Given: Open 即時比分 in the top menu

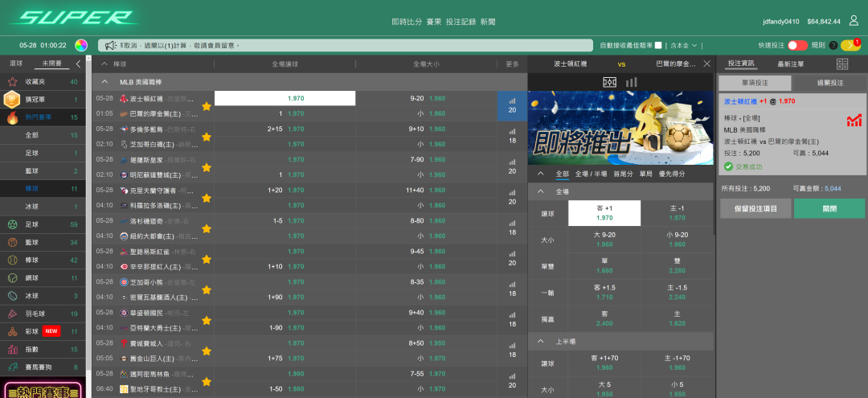Looking at the screenshot, I should point(407,23).
